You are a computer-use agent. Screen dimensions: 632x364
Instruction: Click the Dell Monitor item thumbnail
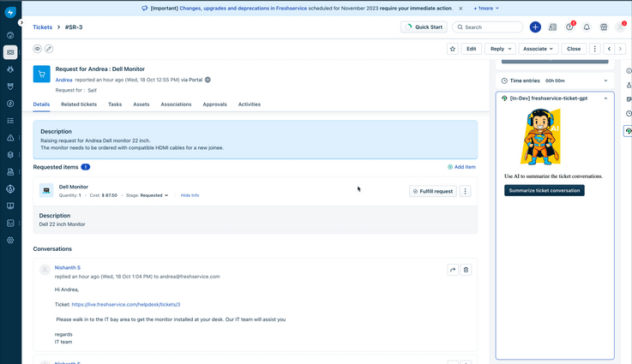(x=46, y=190)
